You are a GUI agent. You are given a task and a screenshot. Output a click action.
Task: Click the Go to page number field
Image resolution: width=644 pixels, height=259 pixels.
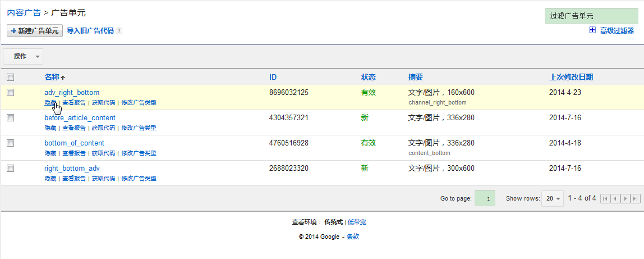click(485, 198)
